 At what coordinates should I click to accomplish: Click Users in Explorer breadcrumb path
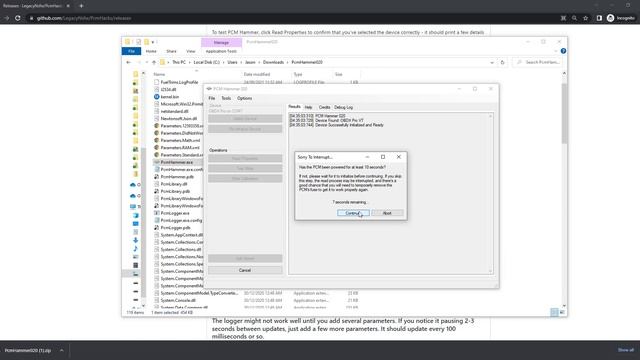pos(232,62)
